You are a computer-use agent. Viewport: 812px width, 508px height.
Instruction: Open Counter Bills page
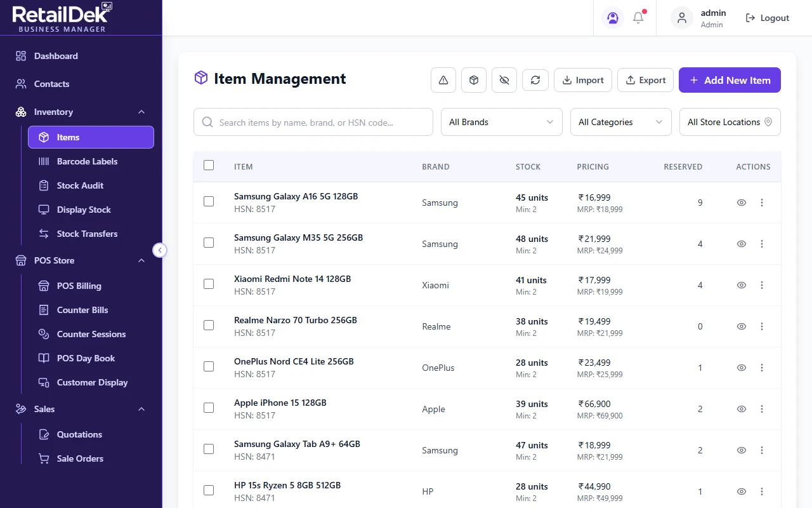pos(91,310)
